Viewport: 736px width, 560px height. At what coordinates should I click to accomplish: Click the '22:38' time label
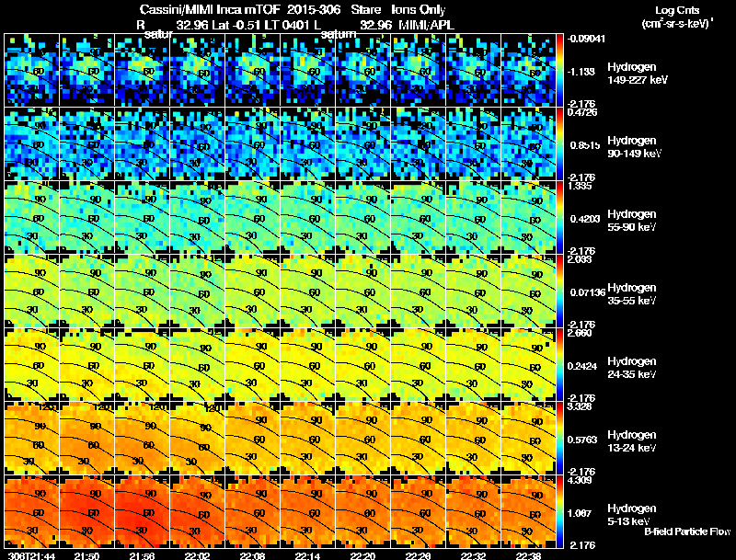click(x=528, y=555)
